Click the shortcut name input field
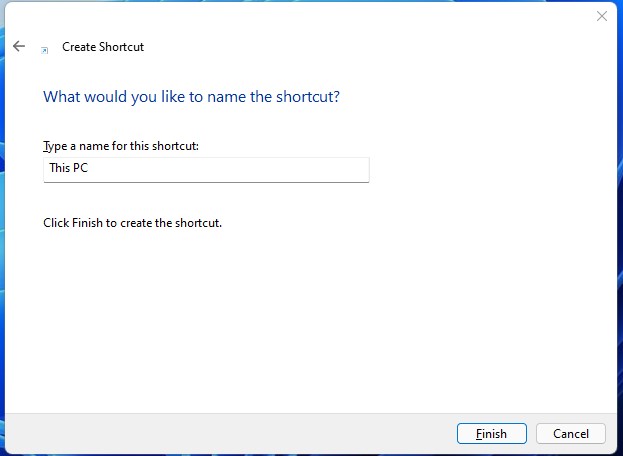This screenshot has height=456, width=623. [206, 170]
